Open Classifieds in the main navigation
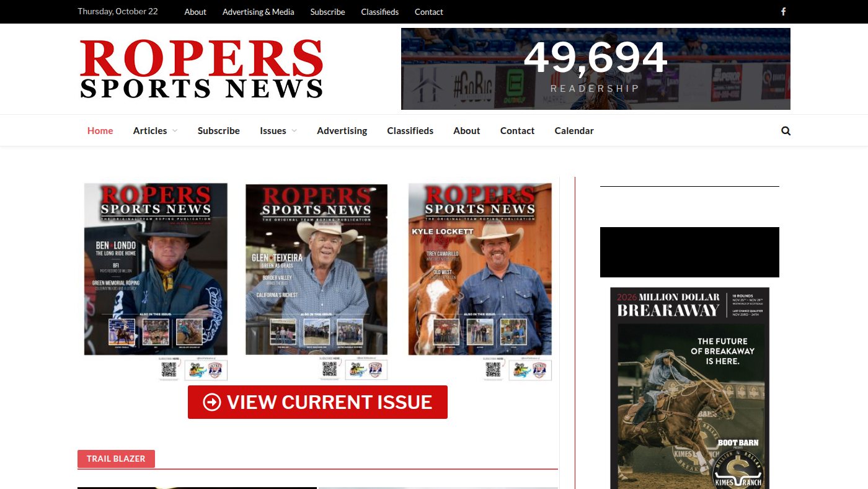 point(410,130)
